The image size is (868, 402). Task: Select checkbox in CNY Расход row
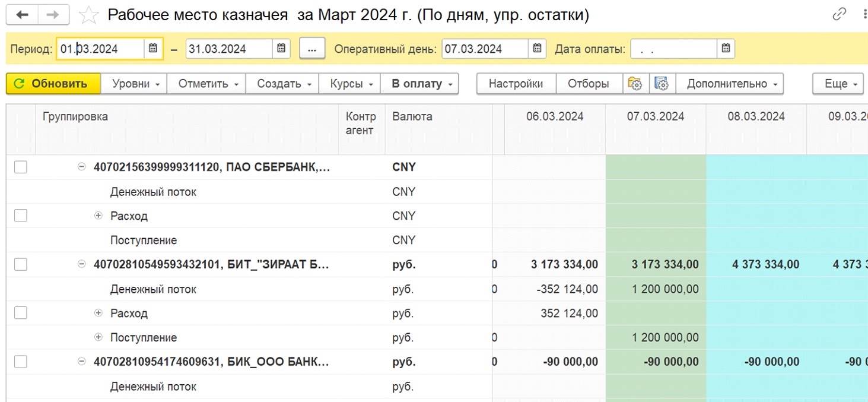tap(21, 216)
